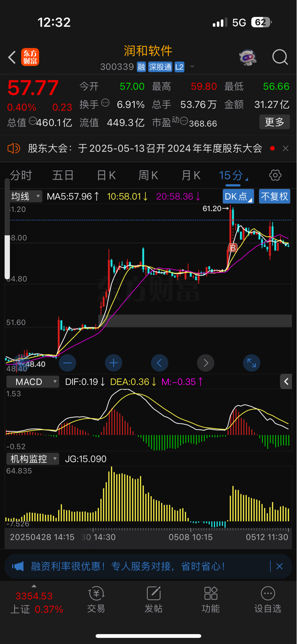Tap the back arrow icon

(12, 57)
